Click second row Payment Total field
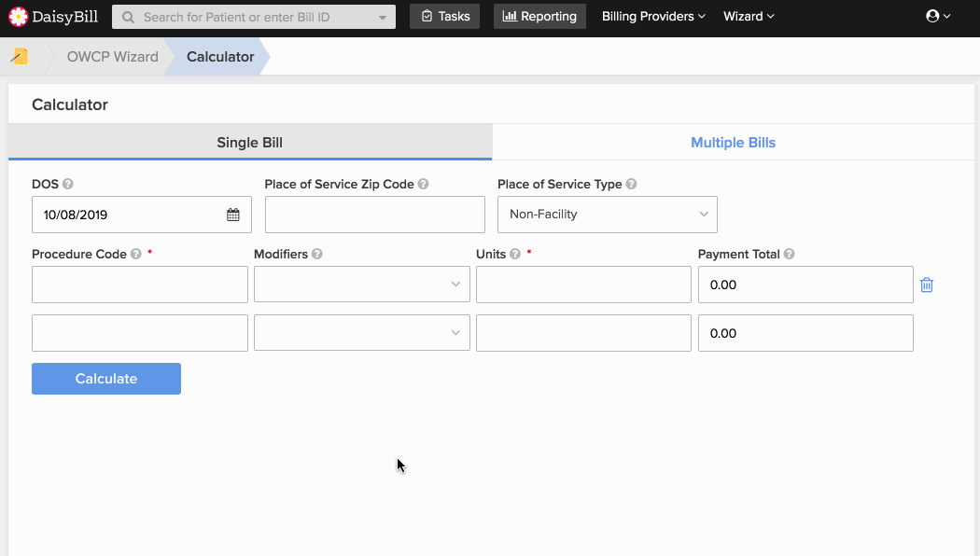 tap(805, 333)
